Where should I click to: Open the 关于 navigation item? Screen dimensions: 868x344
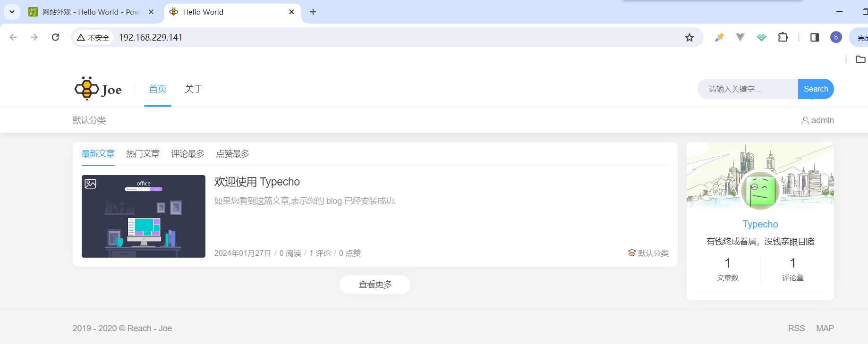[194, 89]
